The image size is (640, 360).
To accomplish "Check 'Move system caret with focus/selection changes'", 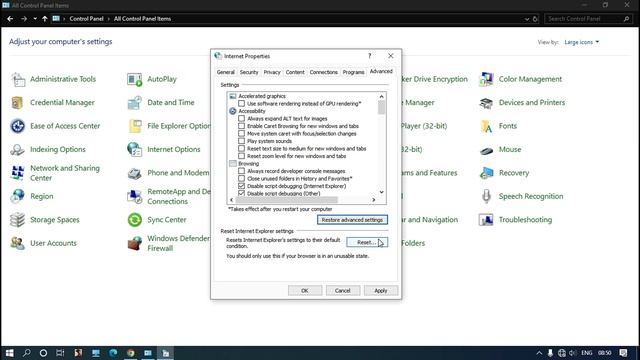I will click(x=242, y=133).
